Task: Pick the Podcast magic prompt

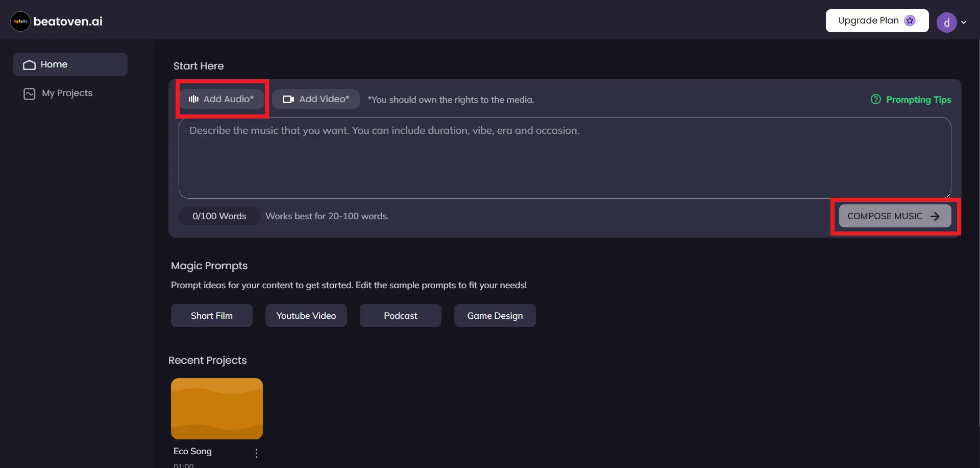Action: 401,316
